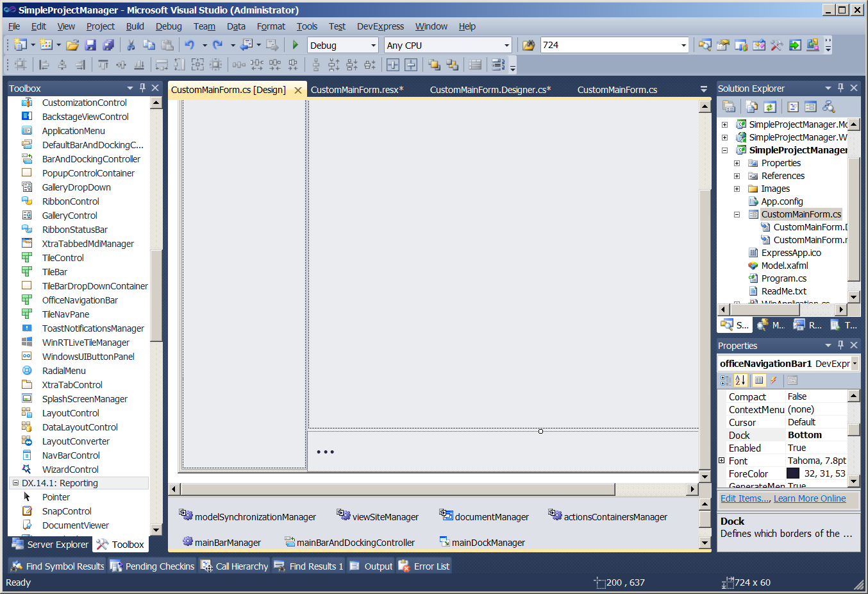
Task: Click the Send to Back icon
Action: (452, 64)
